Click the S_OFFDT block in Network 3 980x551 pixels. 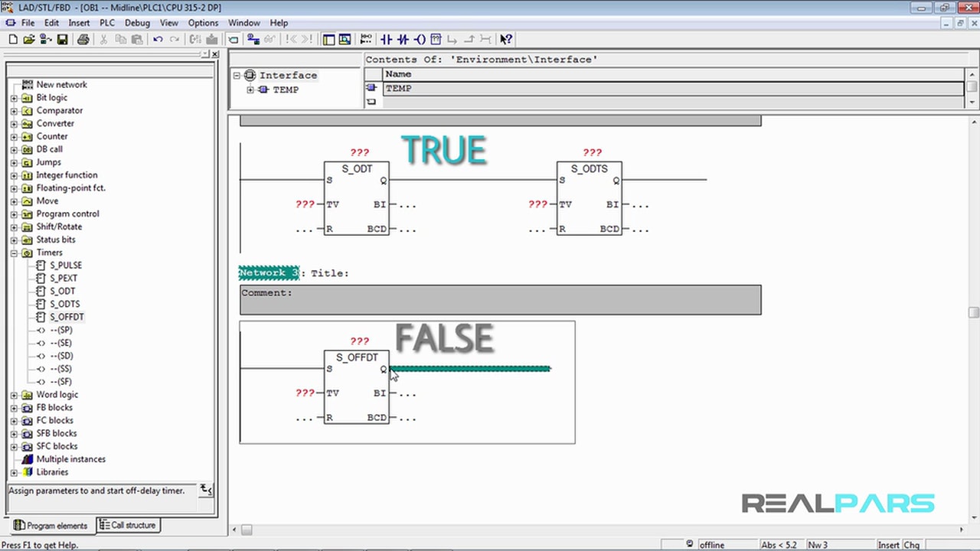(x=356, y=387)
